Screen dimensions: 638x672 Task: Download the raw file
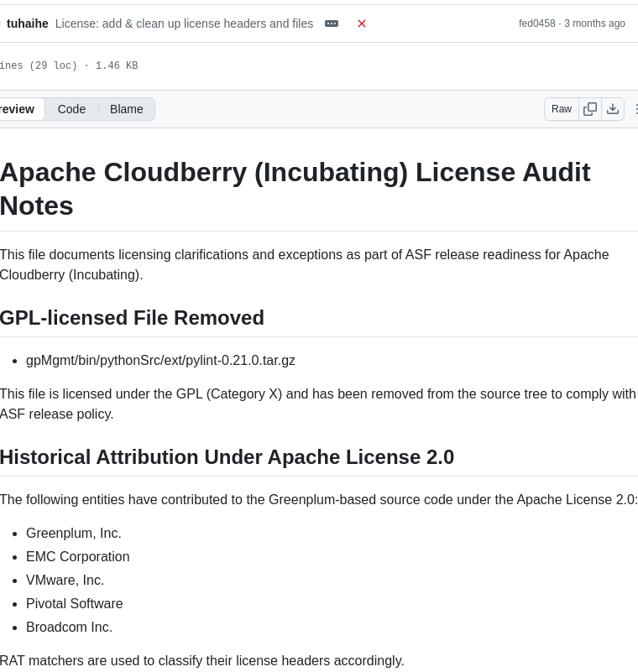click(x=613, y=109)
